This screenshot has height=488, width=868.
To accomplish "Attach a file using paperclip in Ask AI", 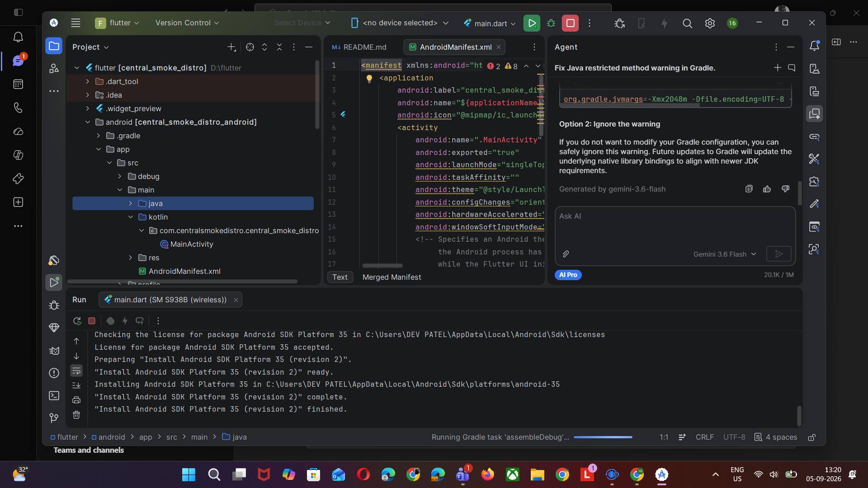I will pyautogui.click(x=566, y=254).
